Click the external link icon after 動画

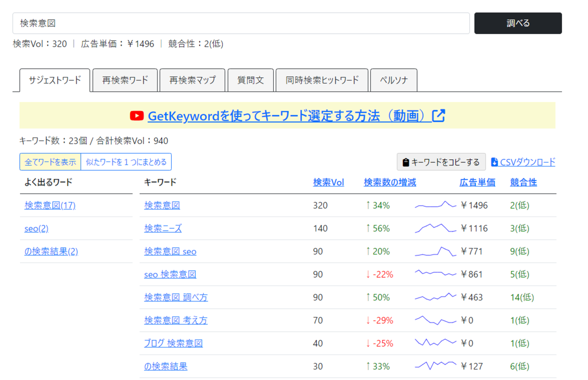tap(439, 116)
